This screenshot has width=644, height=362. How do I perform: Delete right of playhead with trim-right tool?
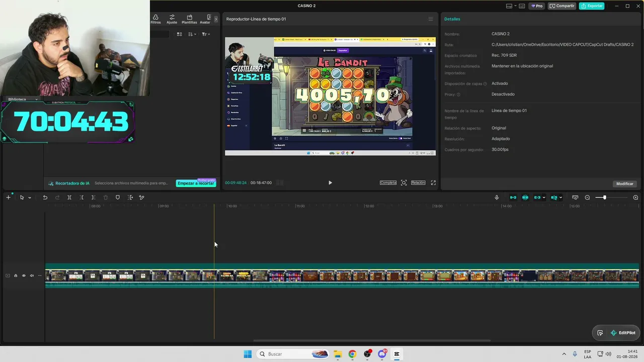click(x=93, y=198)
